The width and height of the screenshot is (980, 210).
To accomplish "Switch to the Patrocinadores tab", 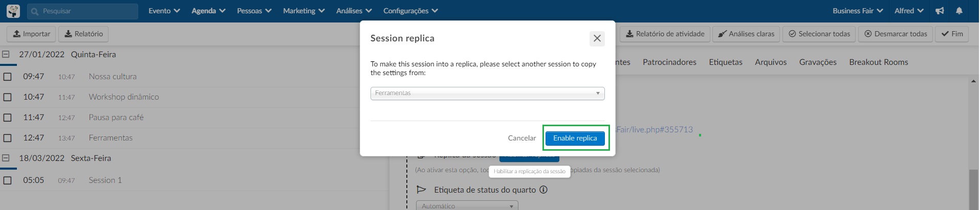I will click(x=669, y=62).
